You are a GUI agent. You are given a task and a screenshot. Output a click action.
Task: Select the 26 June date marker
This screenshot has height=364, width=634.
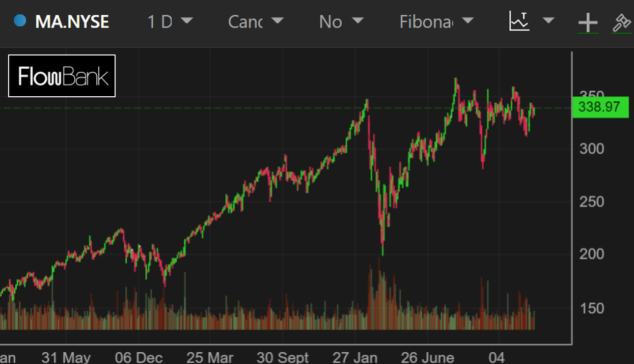[x=427, y=357]
